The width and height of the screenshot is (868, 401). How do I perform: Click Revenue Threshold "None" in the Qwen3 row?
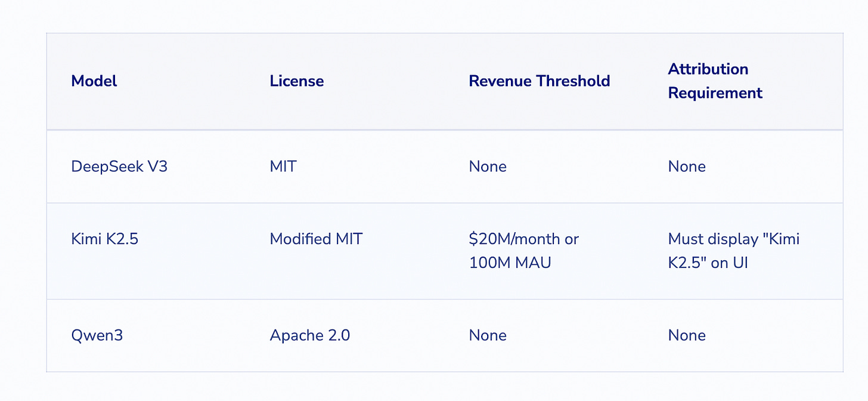[x=488, y=335]
